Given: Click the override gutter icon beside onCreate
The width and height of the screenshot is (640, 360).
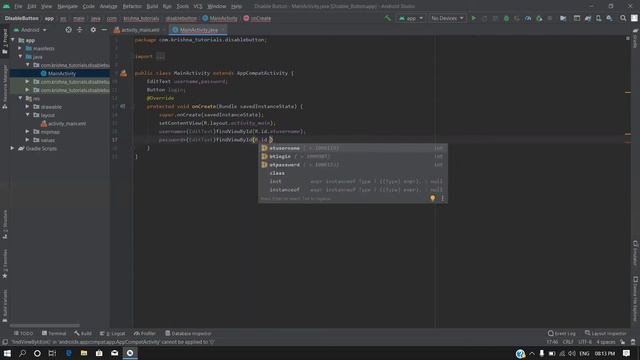Looking at the screenshot, I should click(122, 106).
